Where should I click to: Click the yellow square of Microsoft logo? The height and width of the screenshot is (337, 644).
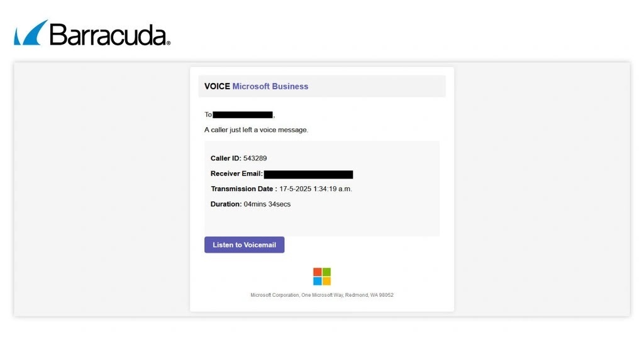[326, 281]
